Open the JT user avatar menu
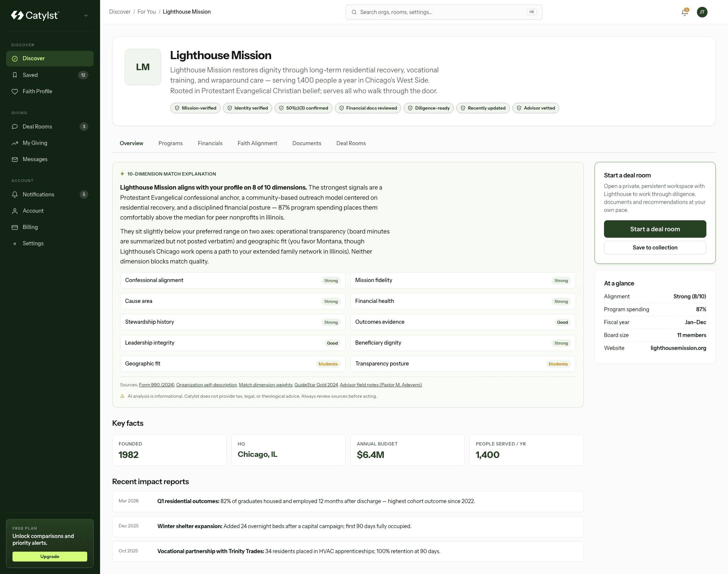This screenshot has height=574, width=728. tap(702, 12)
